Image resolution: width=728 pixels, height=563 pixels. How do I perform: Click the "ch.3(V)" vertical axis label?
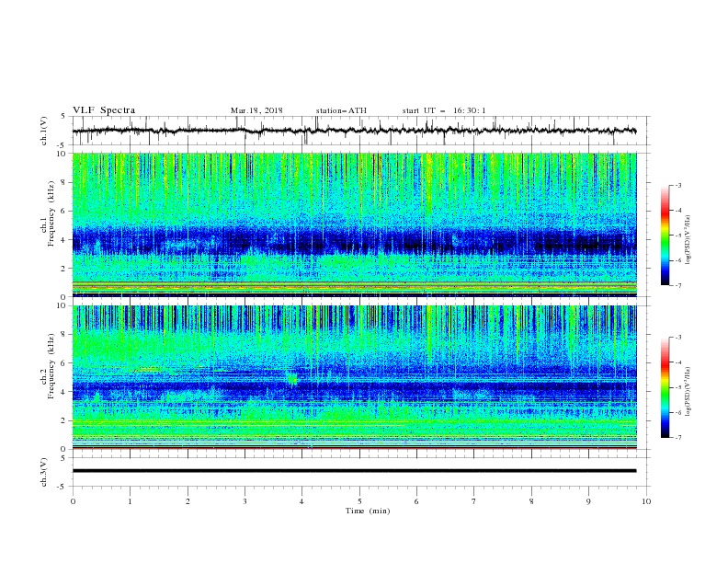(x=44, y=472)
